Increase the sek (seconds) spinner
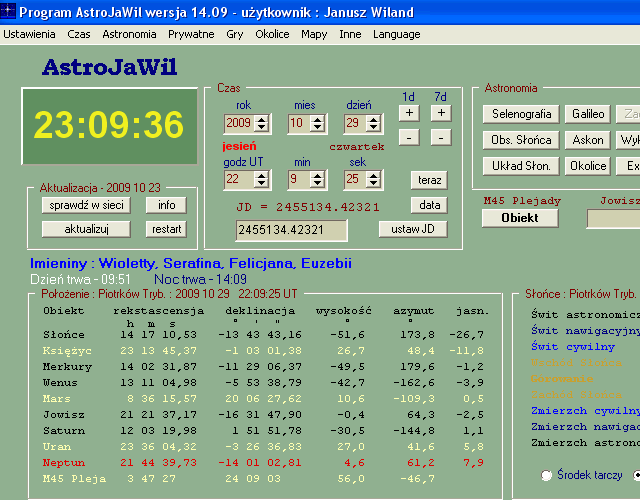 coord(373,175)
